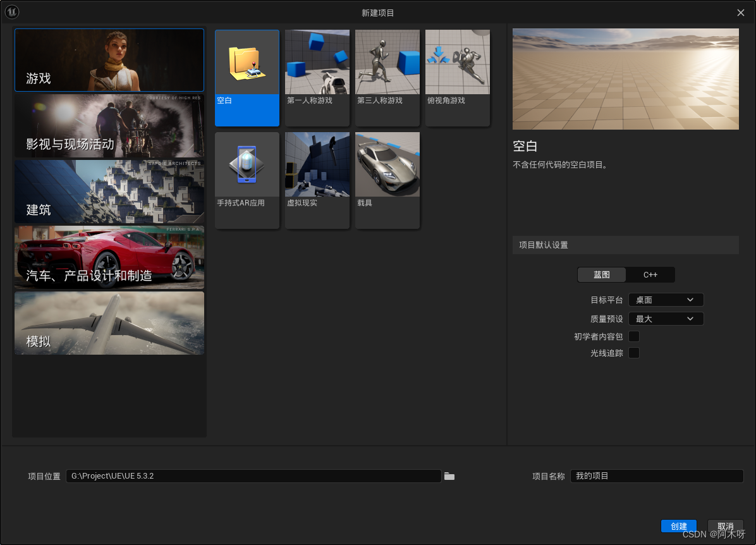Click the 创建 button
756x545 pixels.
(678, 526)
